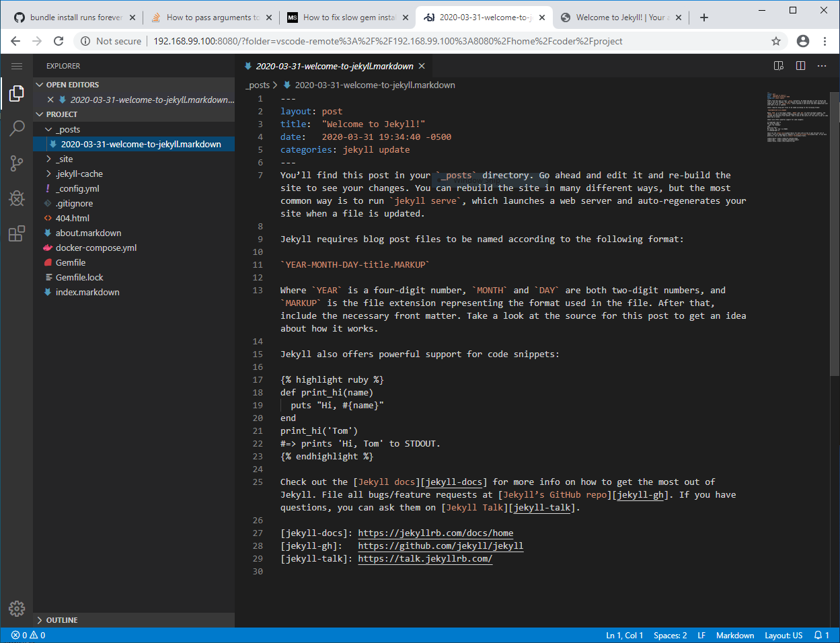Click line number 17 in gutter
The height and width of the screenshot is (643, 840).
(x=258, y=380)
